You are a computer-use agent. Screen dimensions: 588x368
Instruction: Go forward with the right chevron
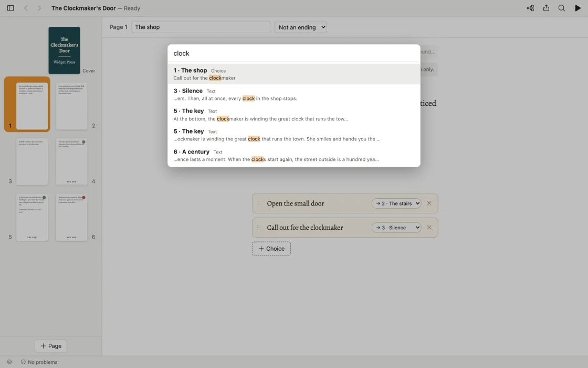[x=39, y=8]
